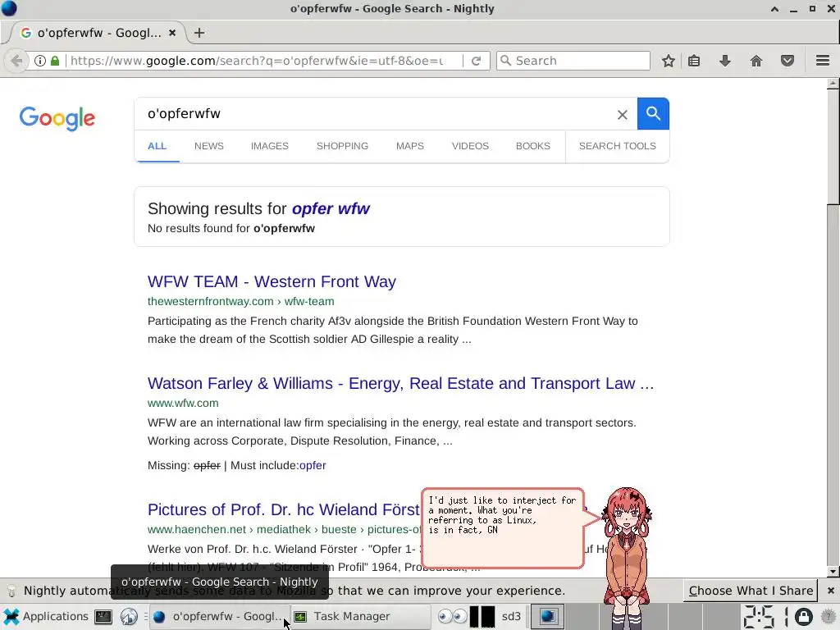Open Watson Farley & Williams result
840x630 pixels.
click(x=400, y=384)
